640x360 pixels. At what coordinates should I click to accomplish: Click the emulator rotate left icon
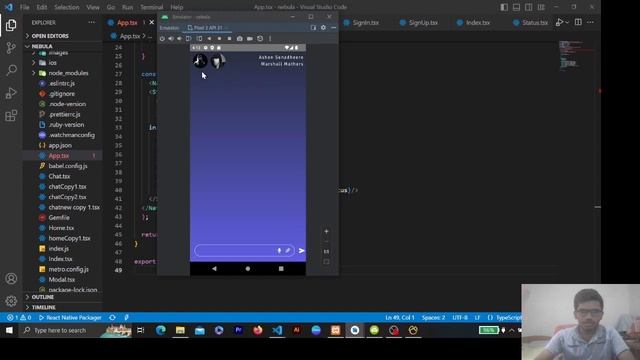pos(189,39)
